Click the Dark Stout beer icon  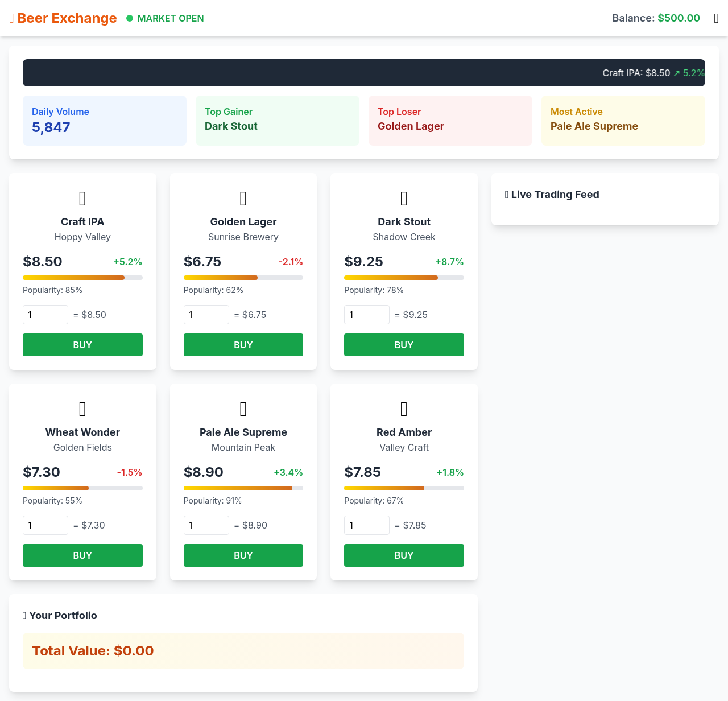pyautogui.click(x=404, y=198)
